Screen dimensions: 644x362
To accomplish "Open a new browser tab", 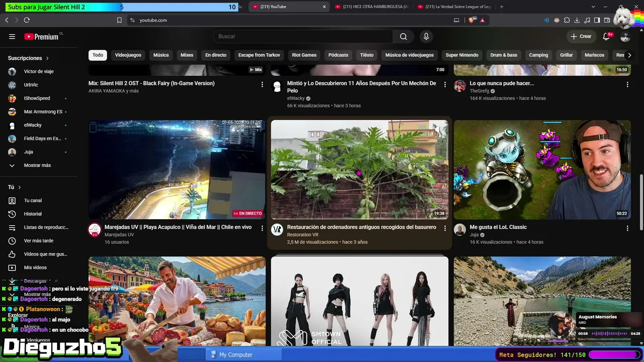I will [x=502, y=7].
